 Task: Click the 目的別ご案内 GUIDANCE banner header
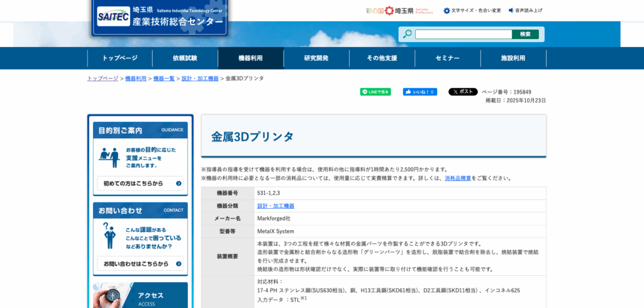[140, 130]
